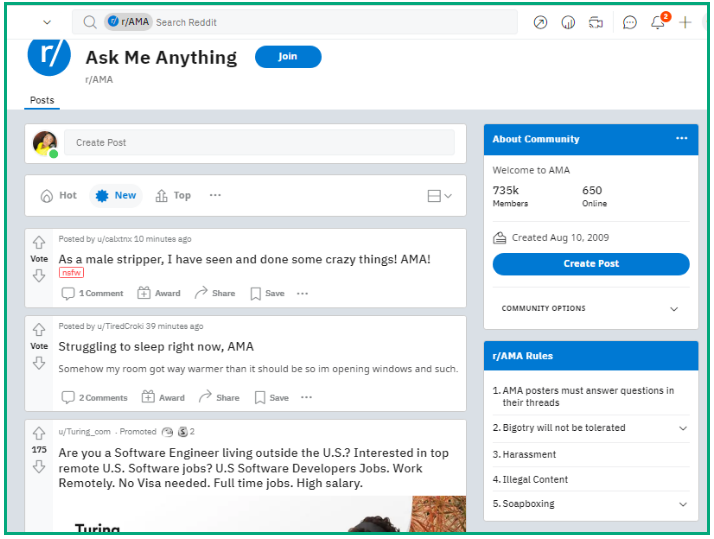
Task: Open notifications bell with 2 badge
Action: pyautogui.click(x=659, y=21)
